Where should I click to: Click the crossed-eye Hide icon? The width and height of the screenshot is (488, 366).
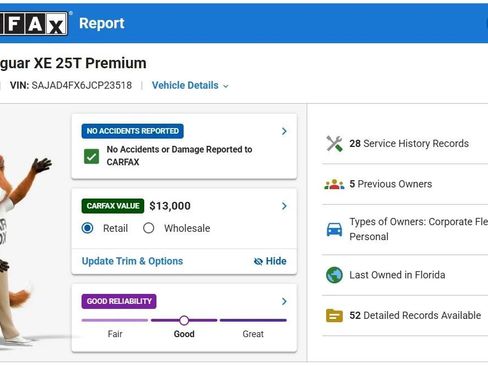tap(258, 261)
